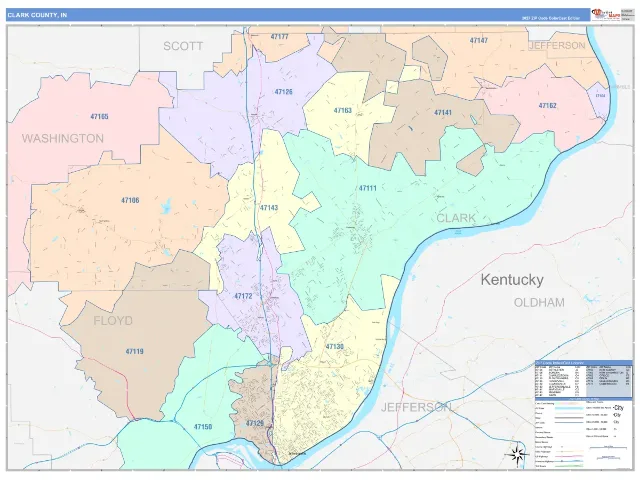Select the 47172 ZIP code label
The image size is (640, 480).
(243, 296)
